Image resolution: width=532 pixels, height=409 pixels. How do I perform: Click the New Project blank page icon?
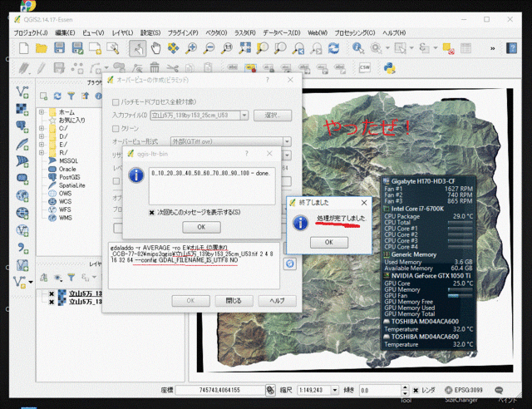(x=24, y=48)
